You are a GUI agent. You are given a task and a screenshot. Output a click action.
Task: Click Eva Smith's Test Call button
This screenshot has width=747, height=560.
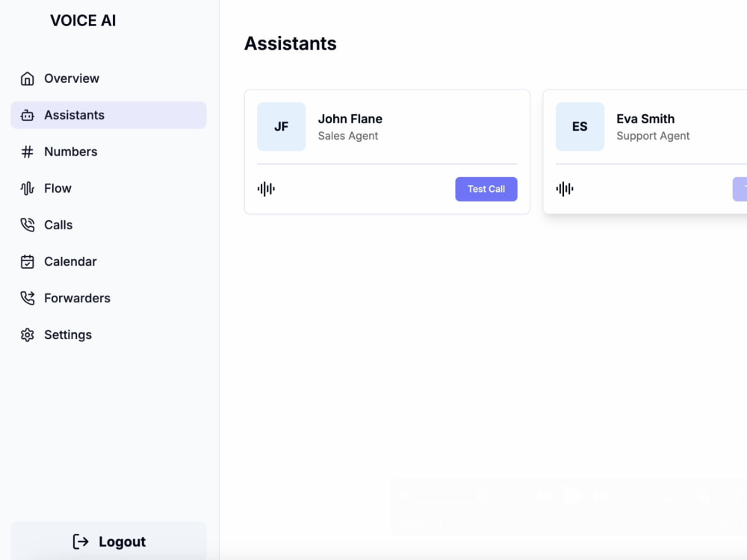(740, 189)
